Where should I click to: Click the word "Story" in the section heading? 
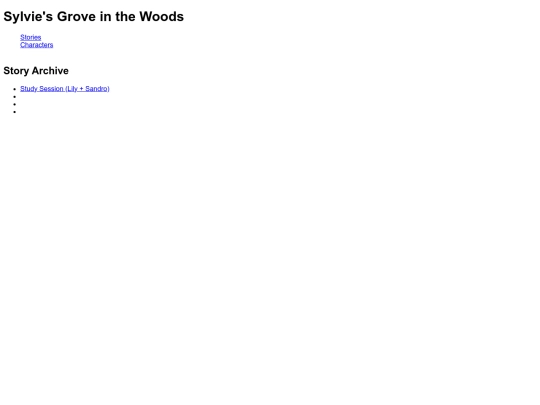point(16,71)
